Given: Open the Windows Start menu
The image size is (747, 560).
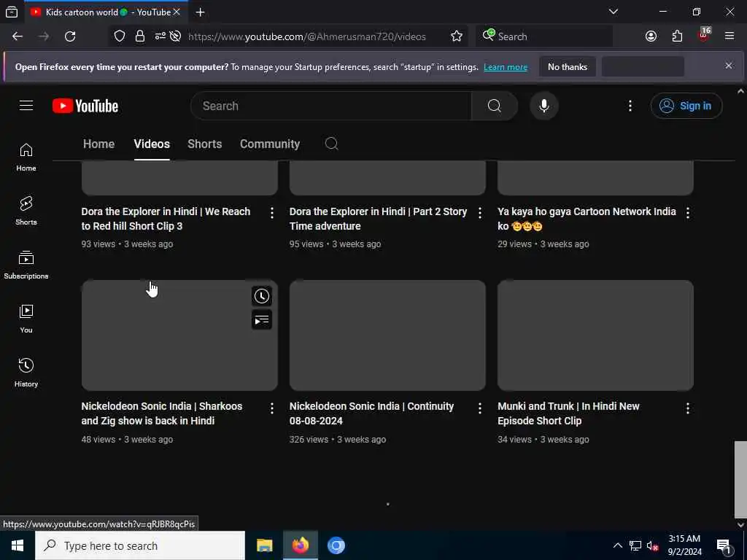Looking at the screenshot, I should 18,545.
